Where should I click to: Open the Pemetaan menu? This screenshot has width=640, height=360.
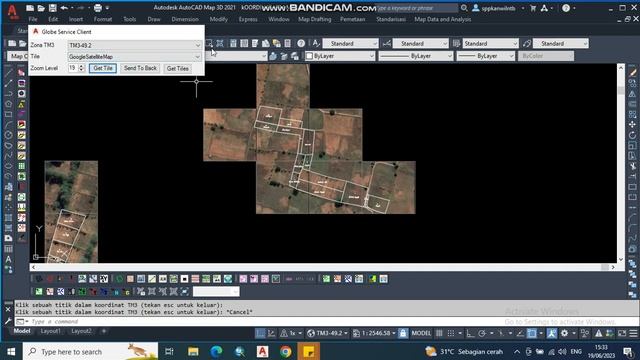353,19
